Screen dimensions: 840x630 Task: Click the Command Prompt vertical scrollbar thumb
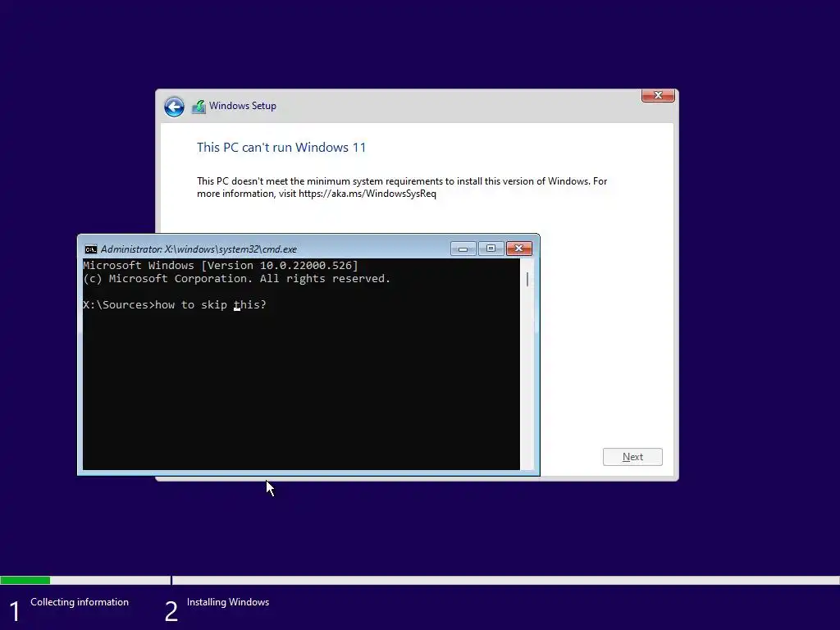527,279
